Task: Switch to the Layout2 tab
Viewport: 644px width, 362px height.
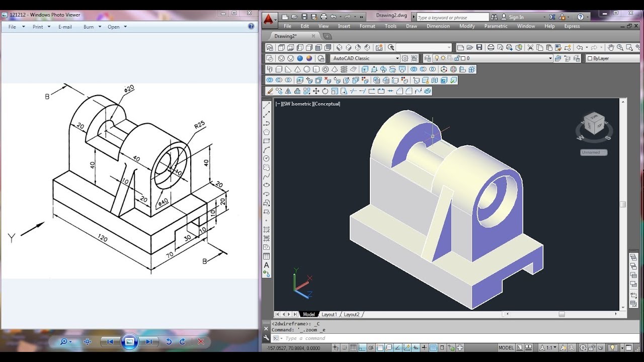Action: (351, 314)
